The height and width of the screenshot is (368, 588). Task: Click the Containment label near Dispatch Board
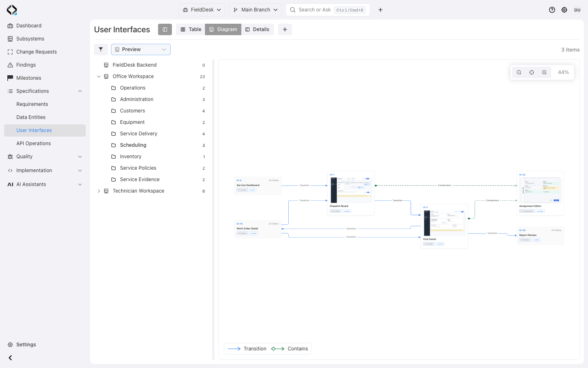(x=444, y=186)
